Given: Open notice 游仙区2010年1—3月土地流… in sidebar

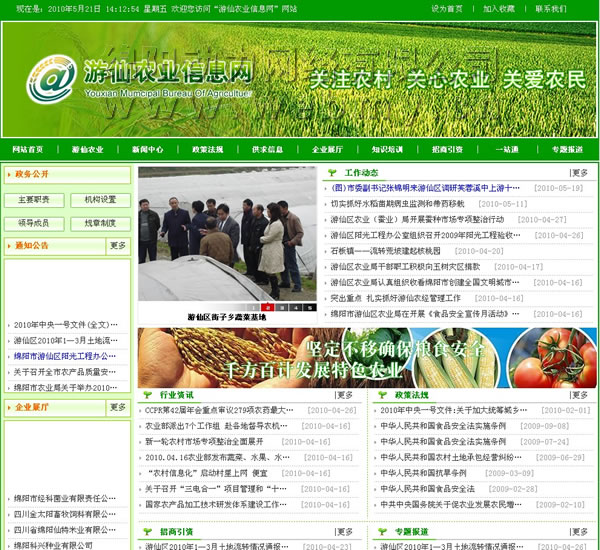Looking at the screenshot, I should coord(66,341).
